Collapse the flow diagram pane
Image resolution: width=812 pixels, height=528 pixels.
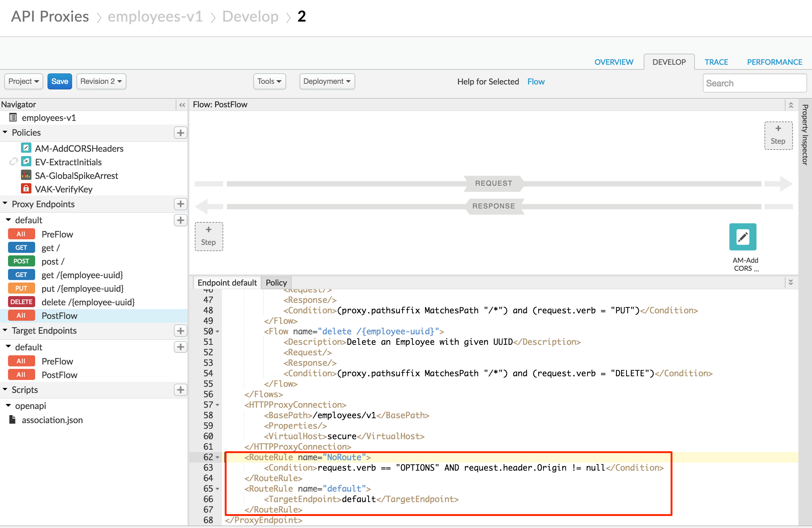pos(791,105)
